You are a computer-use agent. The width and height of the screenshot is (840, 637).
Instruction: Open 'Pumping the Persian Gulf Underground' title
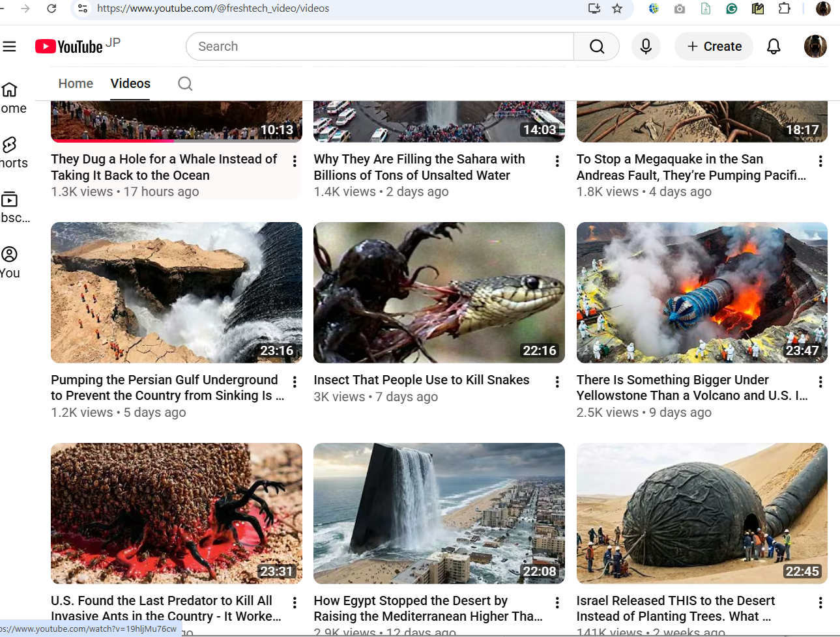tap(167, 388)
